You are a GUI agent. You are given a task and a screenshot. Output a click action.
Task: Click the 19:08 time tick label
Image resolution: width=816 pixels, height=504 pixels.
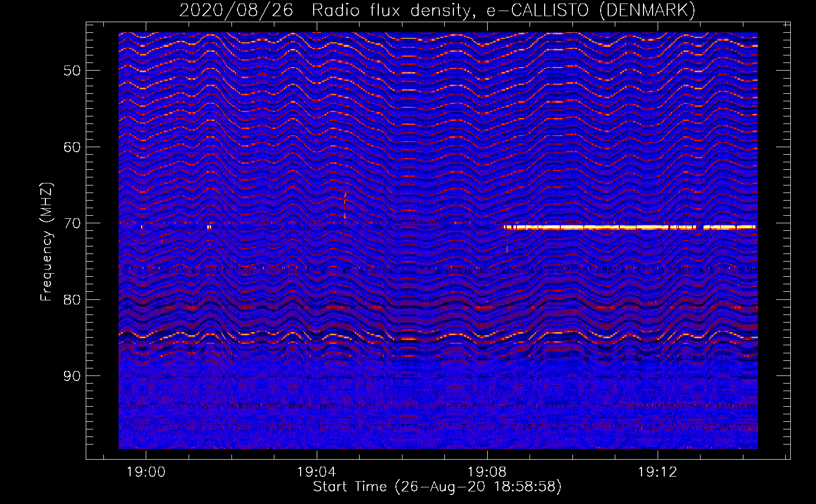487,472
